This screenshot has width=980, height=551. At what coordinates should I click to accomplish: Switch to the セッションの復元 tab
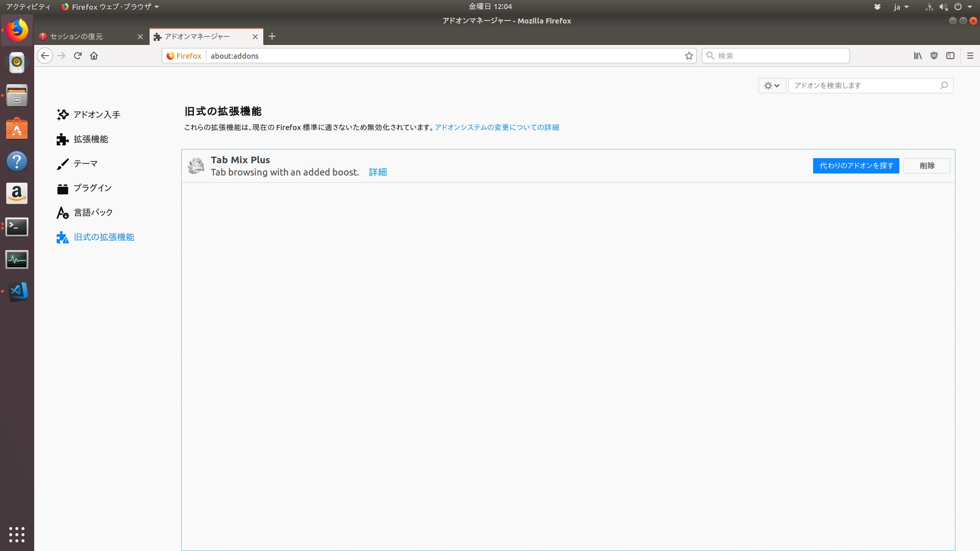87,37
